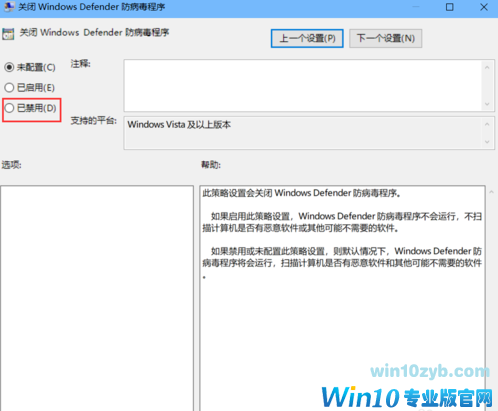Go to 上一个设置(P) previous setting
The height and width of the screenshot is (411, 498).
pos(307,38)
